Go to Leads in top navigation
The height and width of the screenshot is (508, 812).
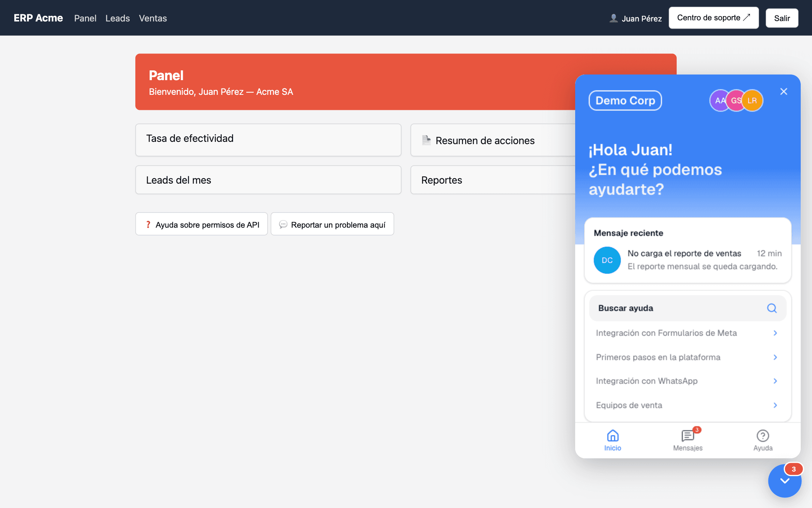[x=118, y=18]
